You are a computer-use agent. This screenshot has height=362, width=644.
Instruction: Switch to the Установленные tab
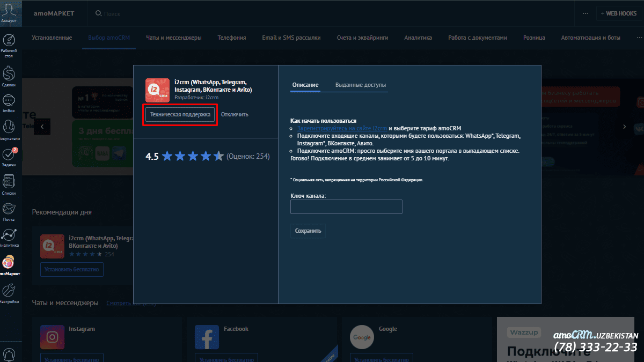[x=52, y=38]
